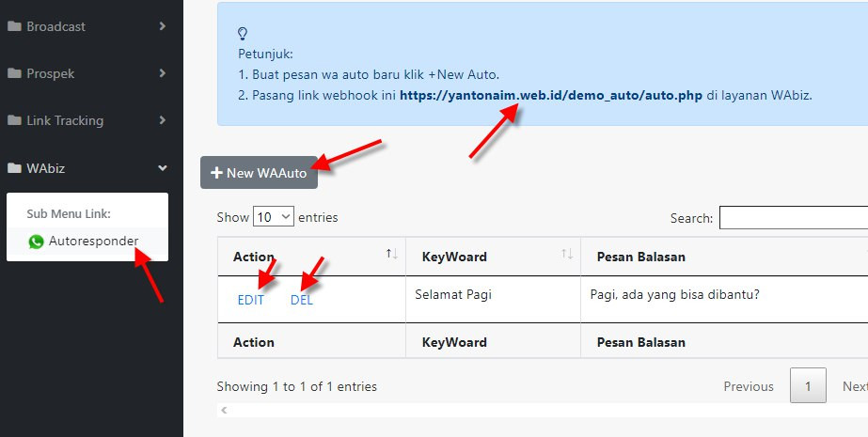Go to pagination page 1

808,385
